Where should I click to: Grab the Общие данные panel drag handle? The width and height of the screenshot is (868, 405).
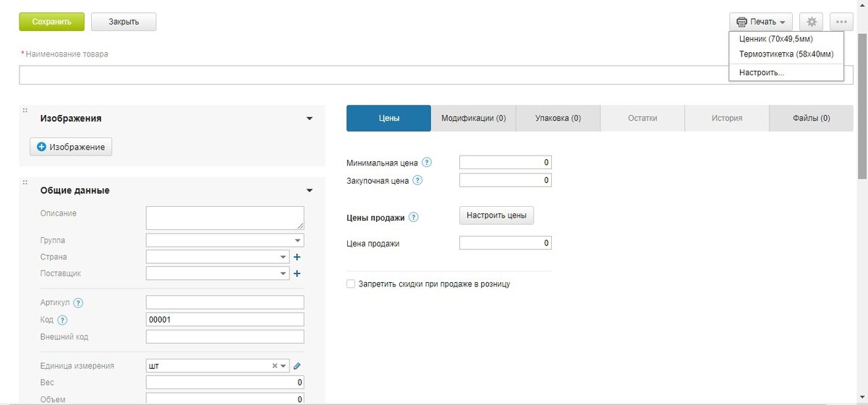(x=25, y=183)
